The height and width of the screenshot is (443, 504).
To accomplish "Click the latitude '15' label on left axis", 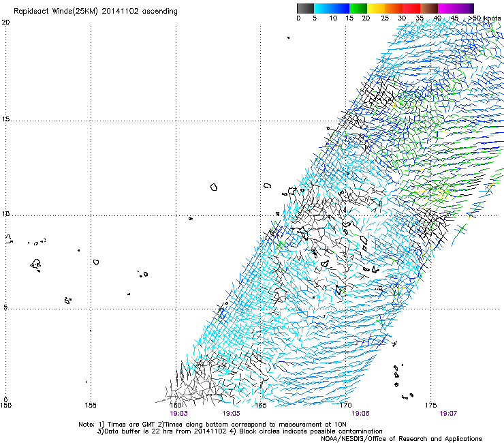I will tap(5, 119).
